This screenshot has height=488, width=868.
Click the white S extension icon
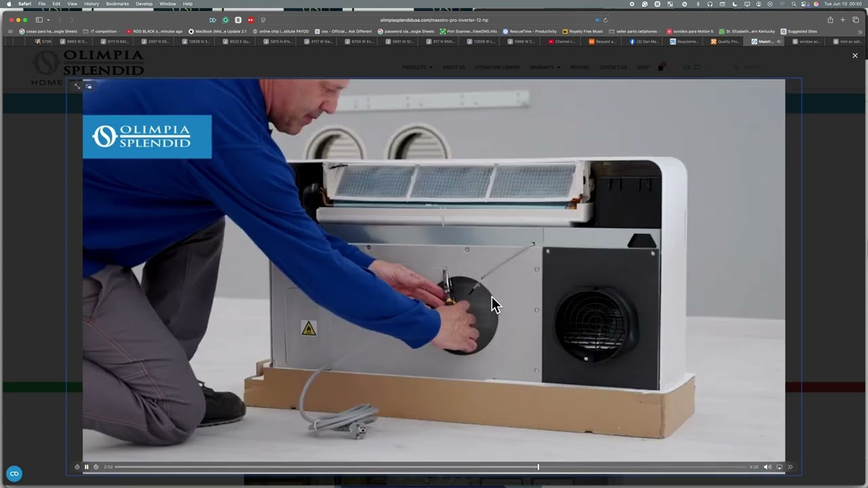pyautogui.click(x=238, y=20)
